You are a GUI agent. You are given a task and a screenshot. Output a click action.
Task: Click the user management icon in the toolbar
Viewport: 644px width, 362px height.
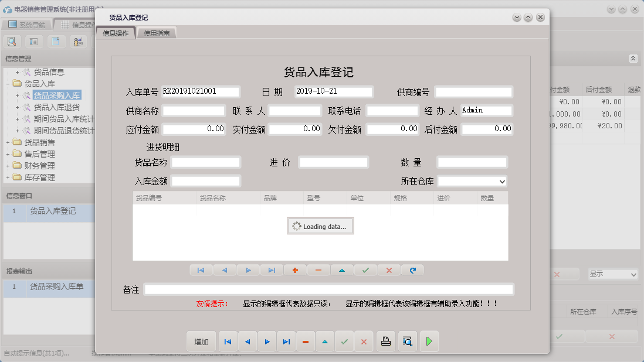pyautogui.click(x=77, y=42)
